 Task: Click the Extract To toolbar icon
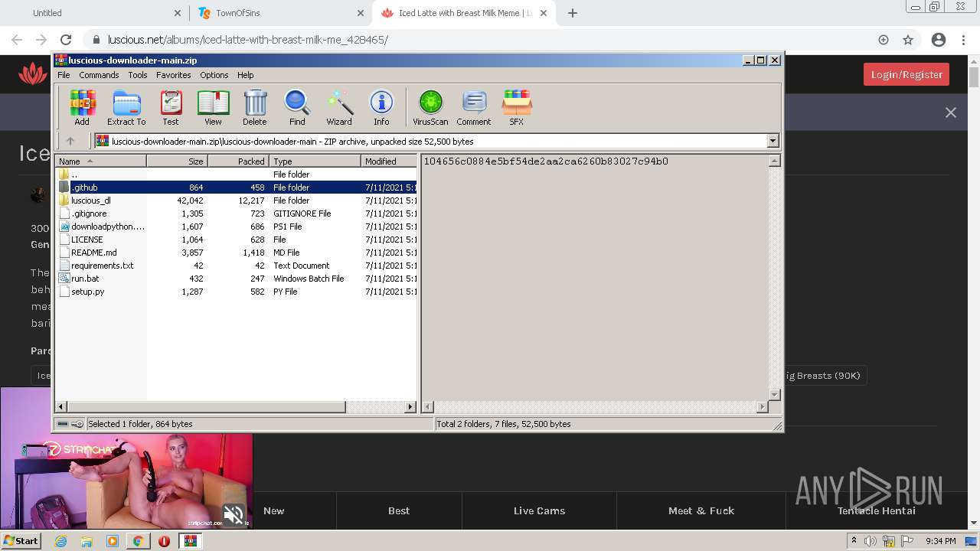[126, 107]
